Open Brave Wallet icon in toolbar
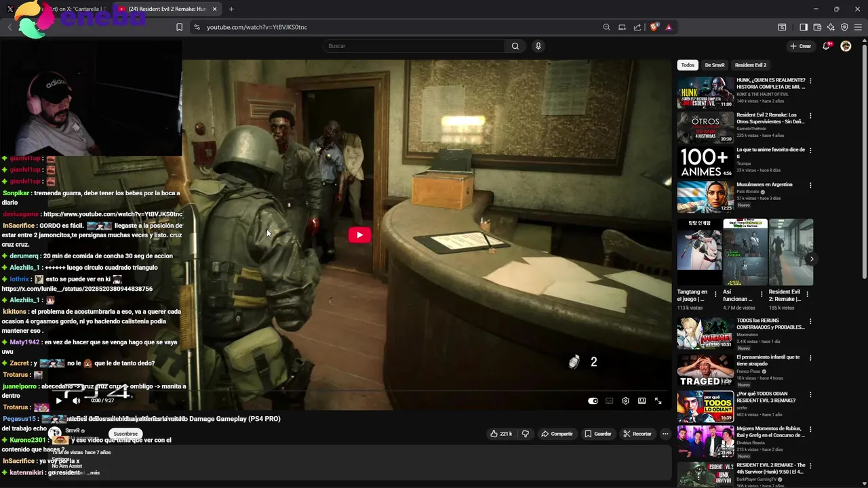868x488 pixels. (x=817, y=27)
